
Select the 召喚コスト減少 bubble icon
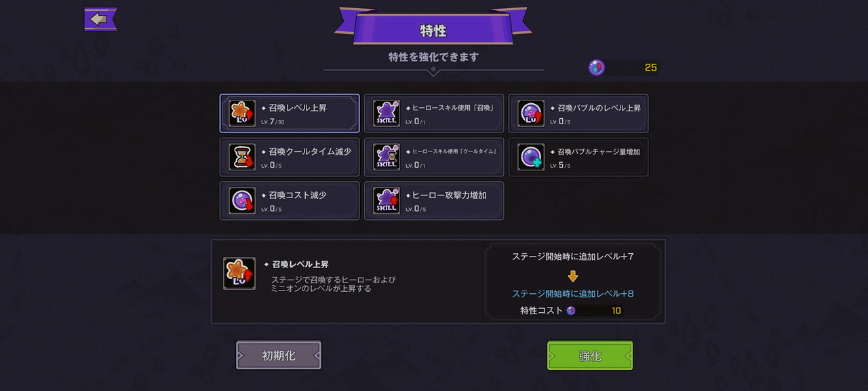[x=242, y=200]
